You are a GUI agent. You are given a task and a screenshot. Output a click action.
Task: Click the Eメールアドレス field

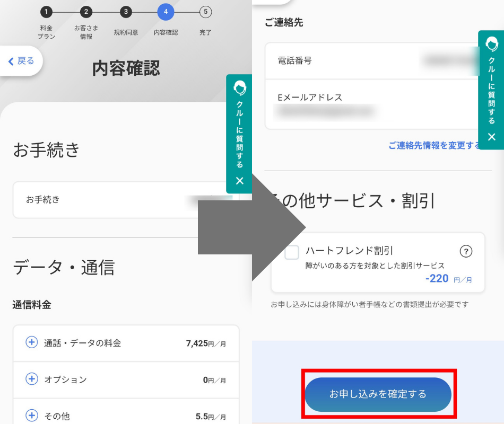(371, 104)
